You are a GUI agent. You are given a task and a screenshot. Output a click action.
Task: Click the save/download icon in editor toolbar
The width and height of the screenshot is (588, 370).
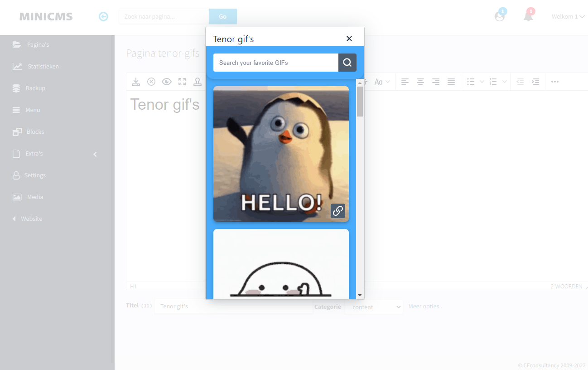[136, 82]
